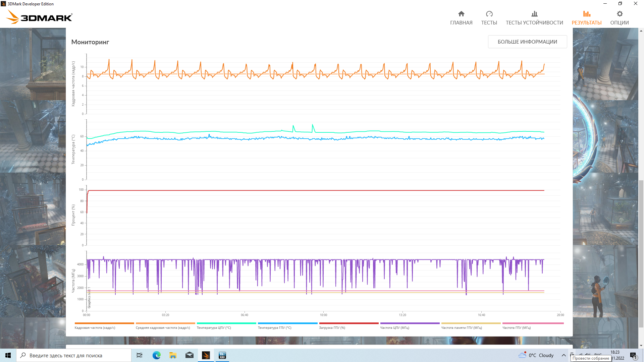The image size is (644, 362).
Task: Click the БОЛЬШЕ ИНФОРМАЦИИ button
Action: 527,42
